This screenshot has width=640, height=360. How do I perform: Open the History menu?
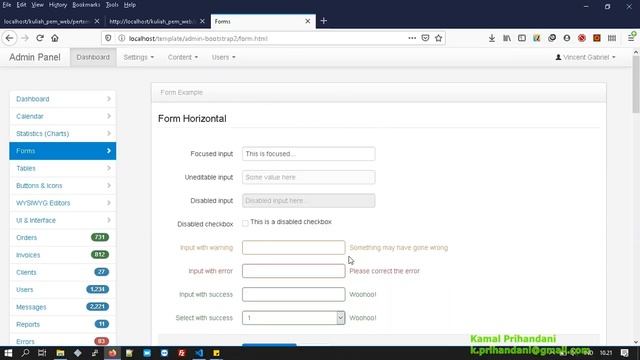tap(58, 5)
